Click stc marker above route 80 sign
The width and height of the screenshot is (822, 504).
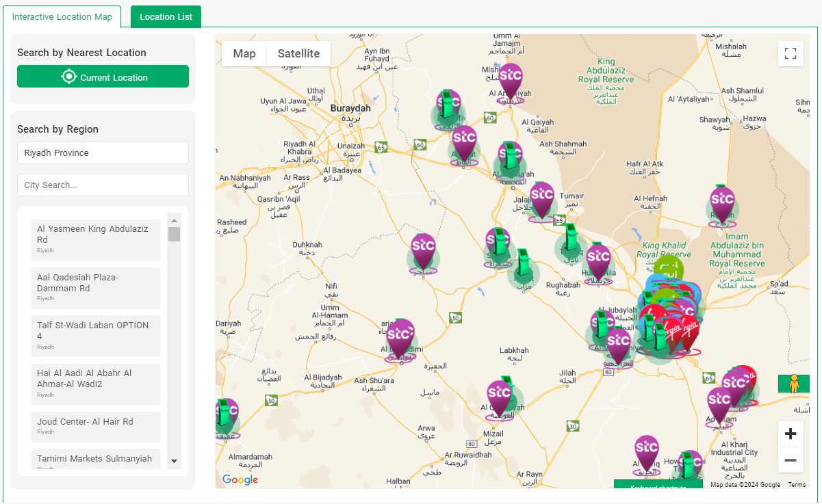point(618,347)
